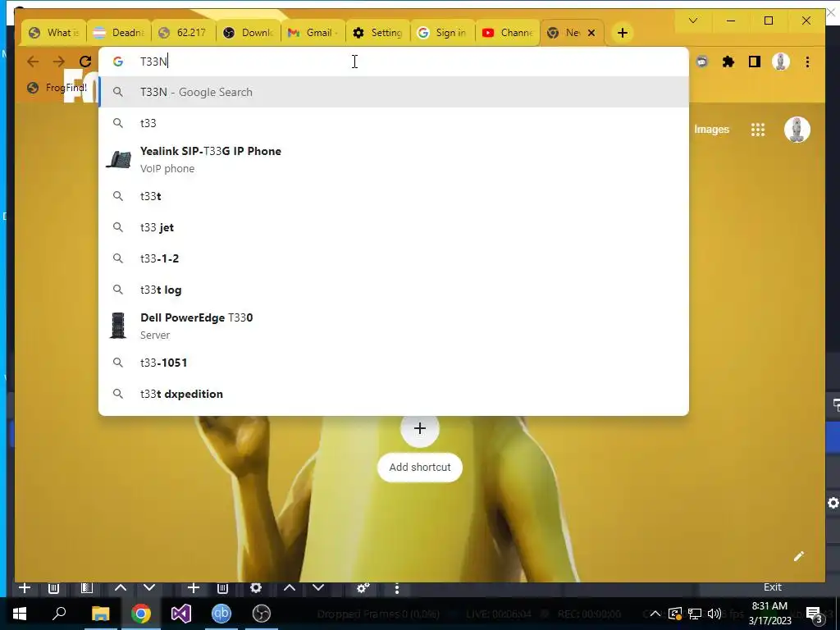The image size is (840, 630).
Task: Open the Chrome Extensions puzzle icon
Action: point(728,62)
